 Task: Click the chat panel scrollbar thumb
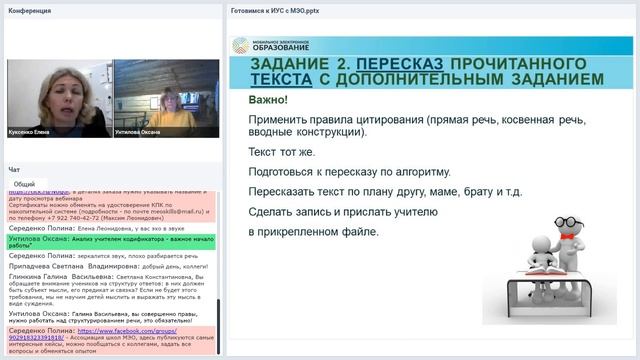218,327
